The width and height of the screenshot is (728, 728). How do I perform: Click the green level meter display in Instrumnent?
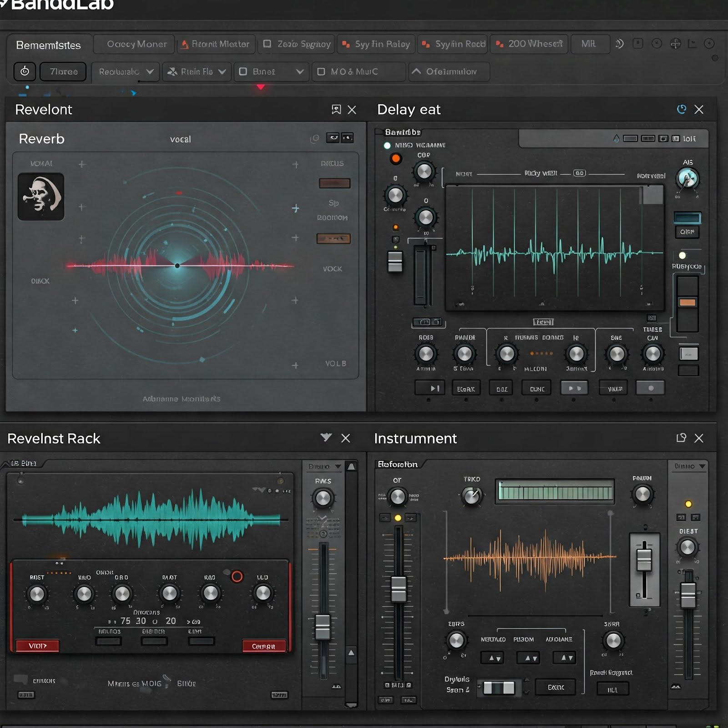coord(555,491)
